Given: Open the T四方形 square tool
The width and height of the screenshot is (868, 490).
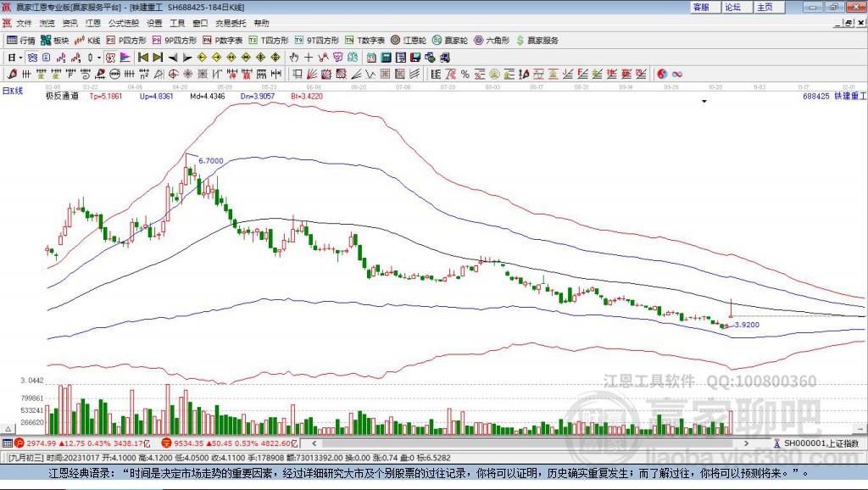Looking at the screenshot, I should point(268,41).
